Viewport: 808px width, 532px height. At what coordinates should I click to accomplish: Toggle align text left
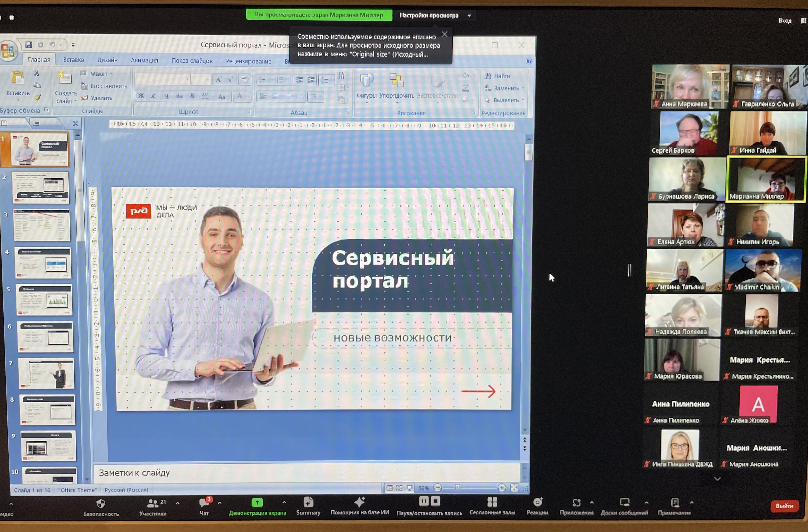coord(263,96)
